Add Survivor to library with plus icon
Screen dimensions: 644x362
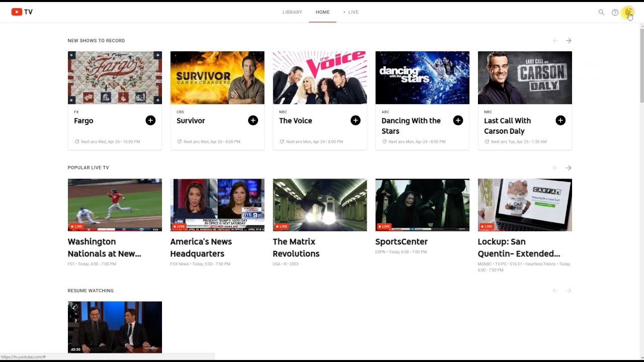(x=253, y=120)
